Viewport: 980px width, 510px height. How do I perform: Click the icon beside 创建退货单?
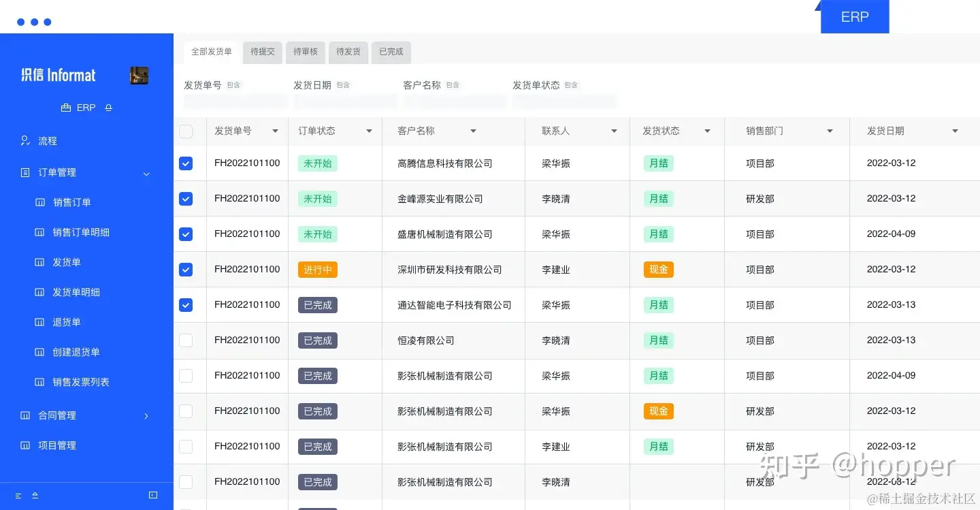point(39,353)
